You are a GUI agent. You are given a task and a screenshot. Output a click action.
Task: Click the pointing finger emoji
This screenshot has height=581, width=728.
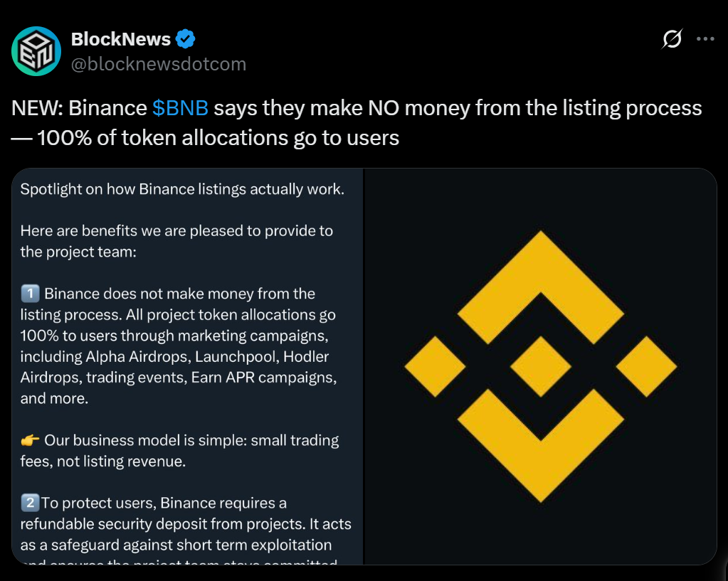click(x=30, y=441)
